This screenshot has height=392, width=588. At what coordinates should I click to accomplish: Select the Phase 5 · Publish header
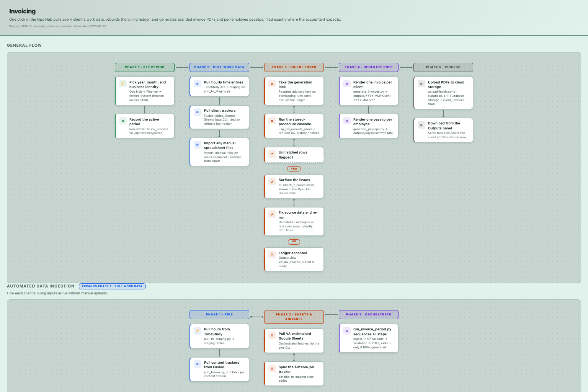443,67
